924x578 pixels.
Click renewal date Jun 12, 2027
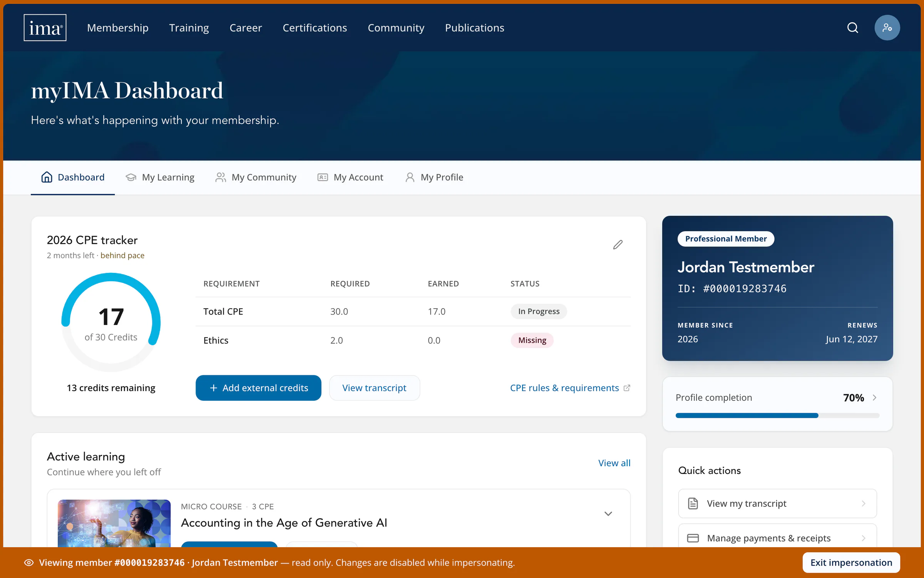851,339
